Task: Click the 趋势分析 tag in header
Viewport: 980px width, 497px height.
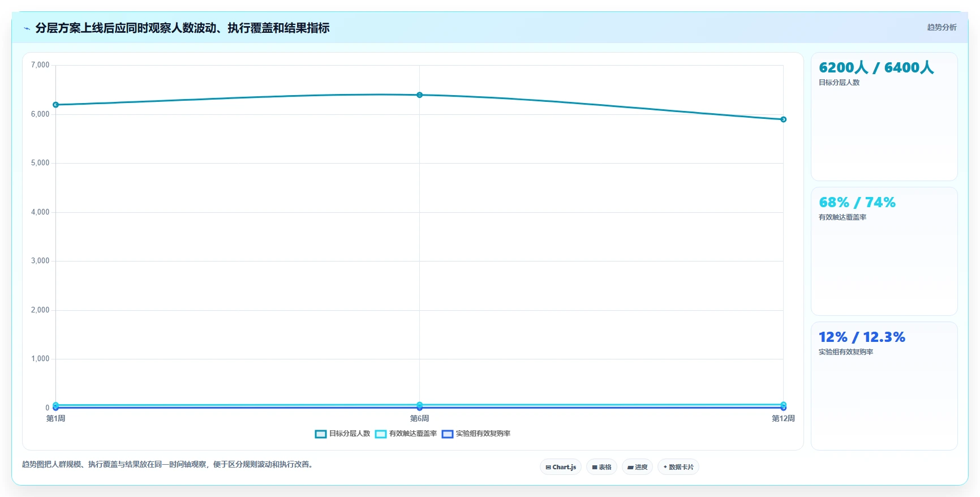Action: 942,27
